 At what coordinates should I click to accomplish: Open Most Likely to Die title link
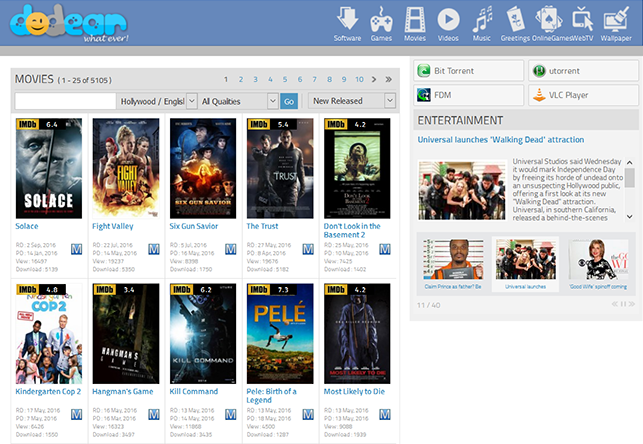coord(354,391)
